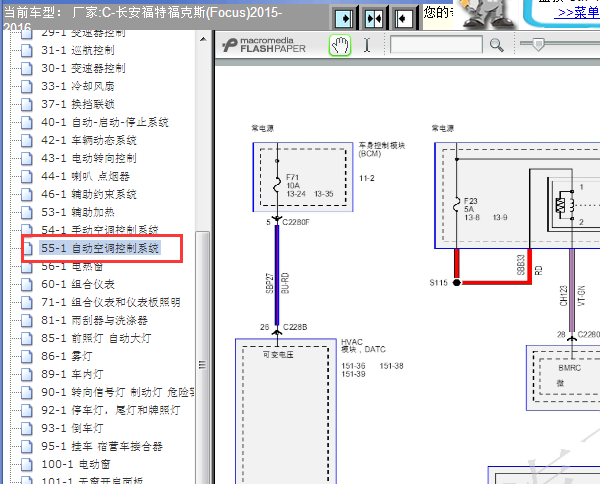Click the F71 10A fuse label
Image resolution: width=600 pixels, height=484 pixels.
293,181
